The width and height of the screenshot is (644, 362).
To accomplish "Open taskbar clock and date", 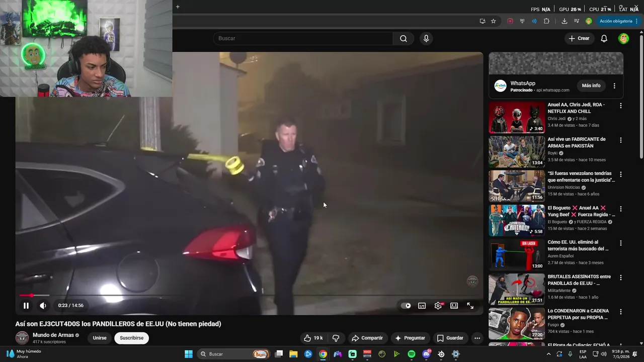I will coord(621,354).
